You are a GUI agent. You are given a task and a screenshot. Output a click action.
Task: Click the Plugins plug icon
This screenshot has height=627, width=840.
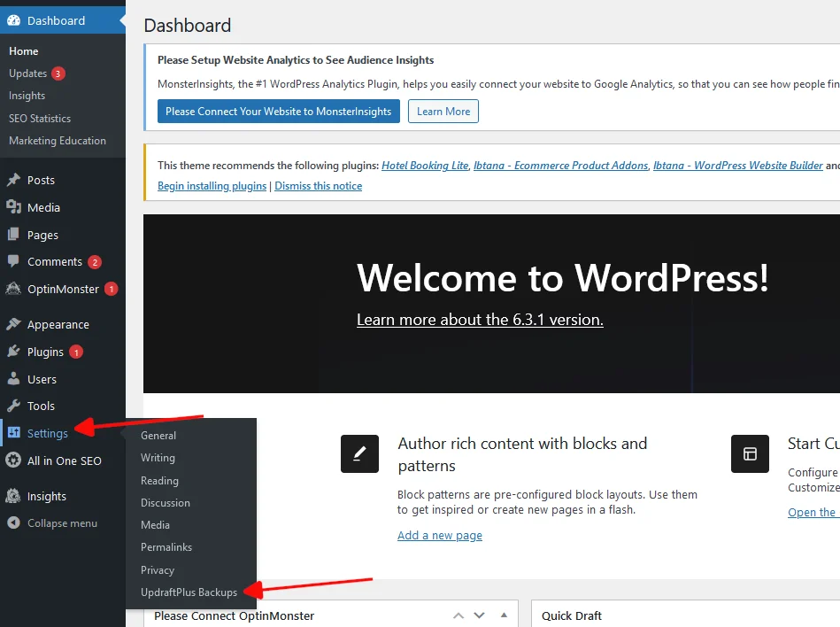pyautogui.click(x=13, y=352)
